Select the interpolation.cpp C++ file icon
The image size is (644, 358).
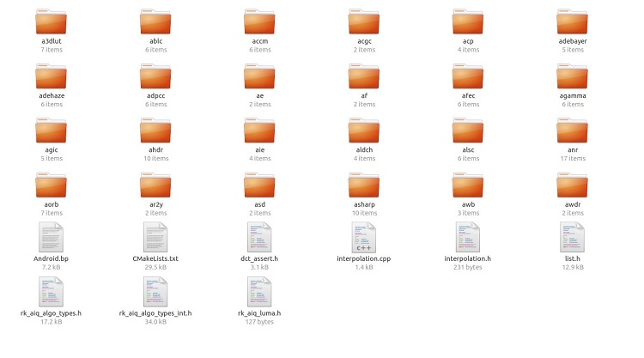coord(363,237)
